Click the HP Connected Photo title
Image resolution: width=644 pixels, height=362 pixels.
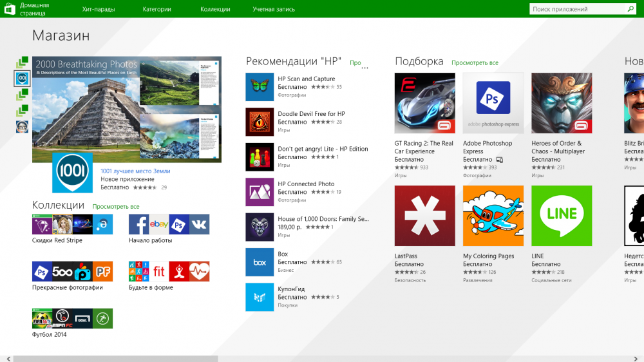point(306,184)
